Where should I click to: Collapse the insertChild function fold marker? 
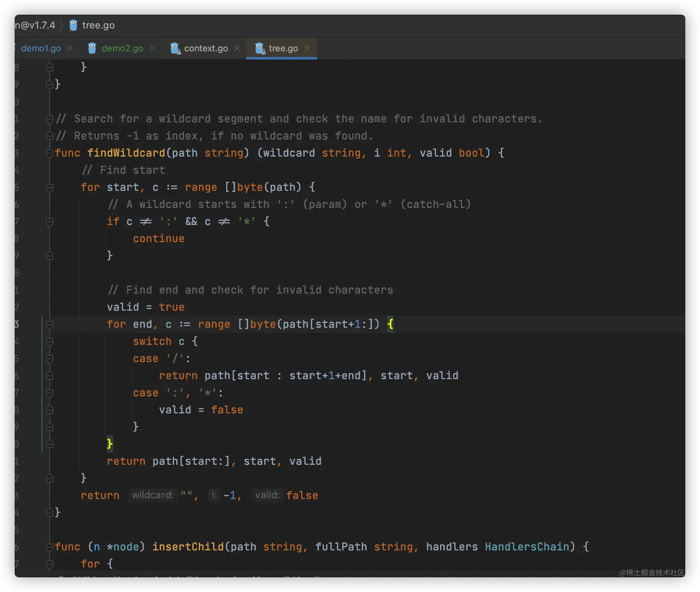click(x=50, y=547)
